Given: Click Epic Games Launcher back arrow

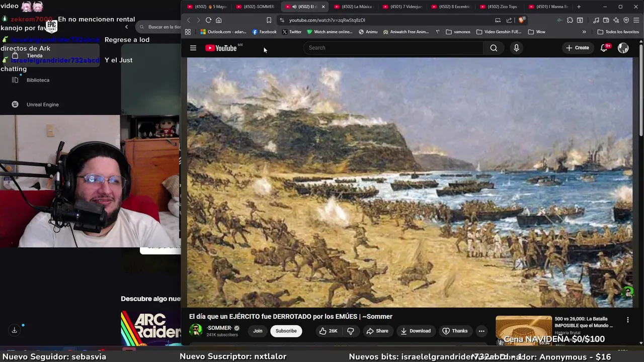Looking at the screenshot, I should point(126,27).
